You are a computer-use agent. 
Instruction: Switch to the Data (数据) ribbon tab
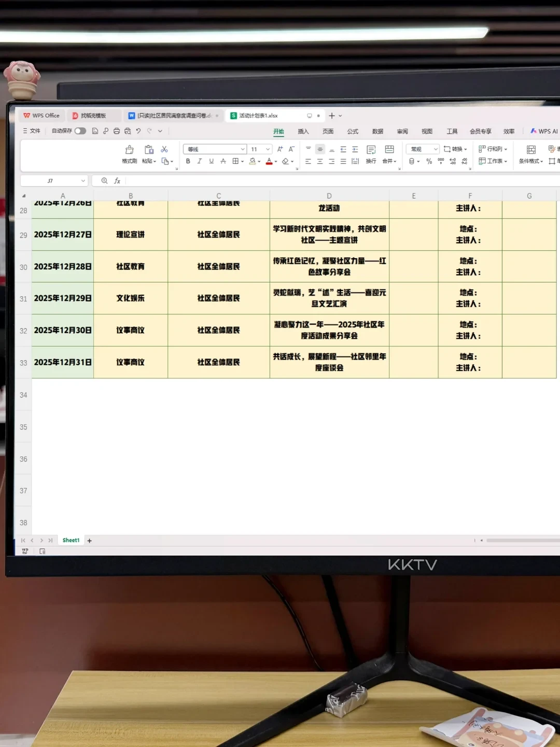377,132
